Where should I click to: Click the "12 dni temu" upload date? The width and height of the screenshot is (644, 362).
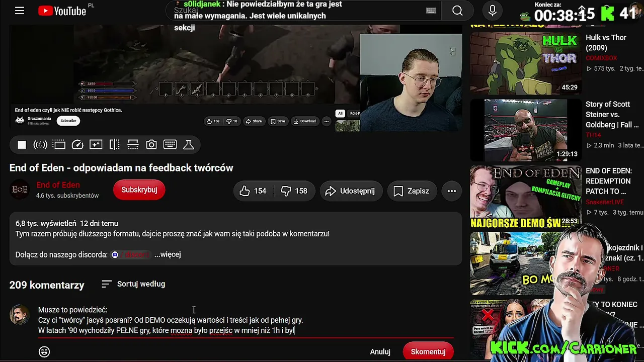click(x=99, y=223)
